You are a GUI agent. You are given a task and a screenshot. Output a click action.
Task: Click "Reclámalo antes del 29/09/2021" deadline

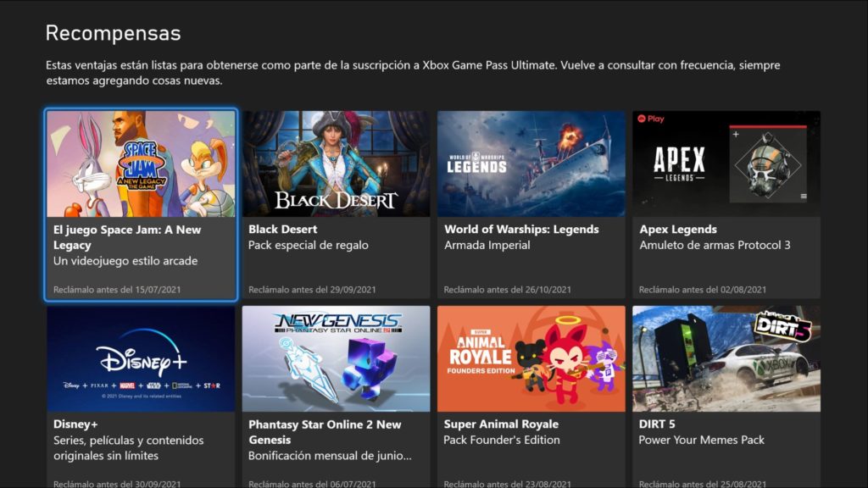pyautogui.click(x=312, y=290)
